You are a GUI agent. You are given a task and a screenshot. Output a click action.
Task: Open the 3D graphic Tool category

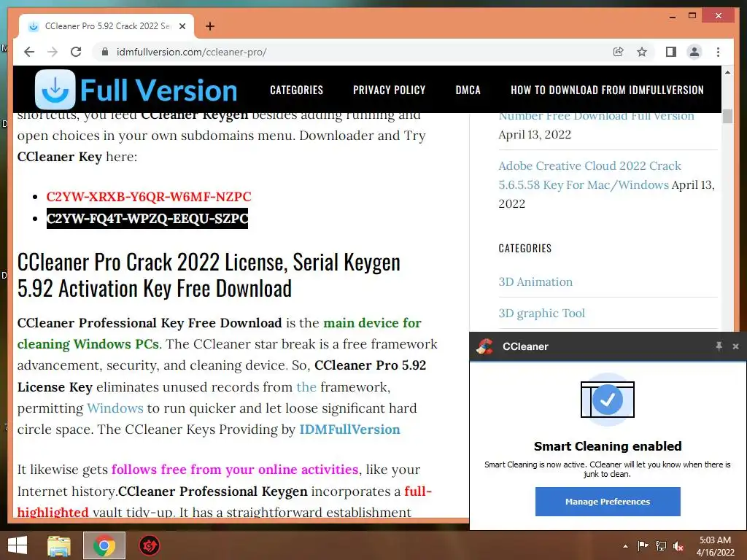(x=542, y=314)
